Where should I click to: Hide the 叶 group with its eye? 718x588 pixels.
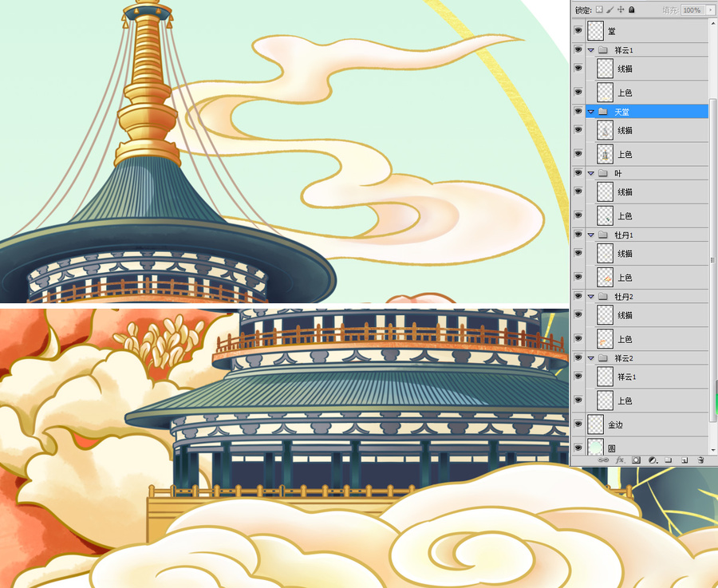pyautogui.click(x=578, y=172)
